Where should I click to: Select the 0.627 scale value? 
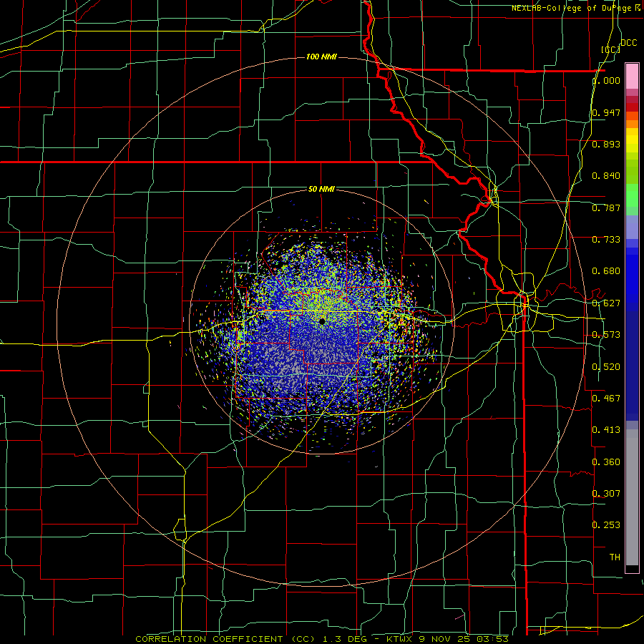click(606, 303)
